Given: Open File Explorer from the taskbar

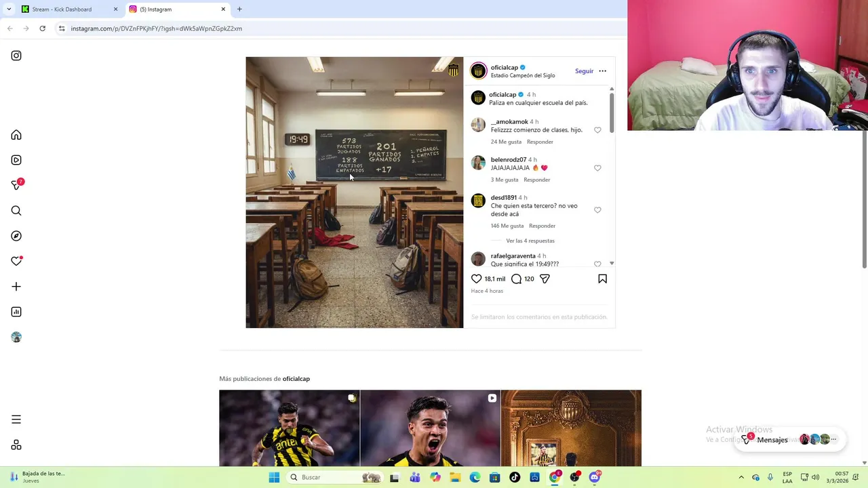Looking at the screenshot, I should click(x=455, y=477).
